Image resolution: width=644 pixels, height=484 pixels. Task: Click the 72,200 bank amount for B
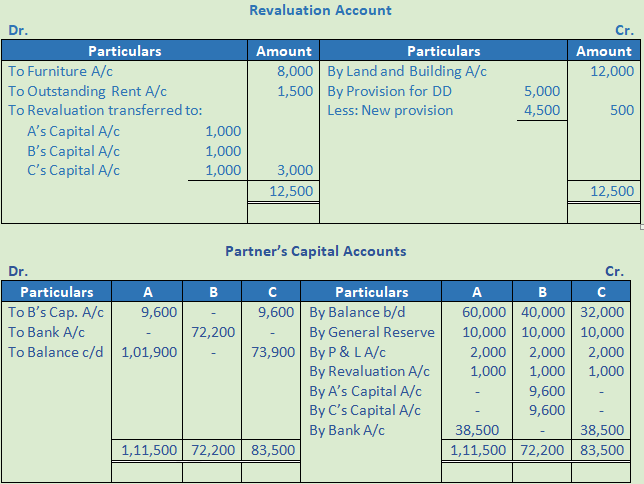pyautogui.click(x=213, y=332)
